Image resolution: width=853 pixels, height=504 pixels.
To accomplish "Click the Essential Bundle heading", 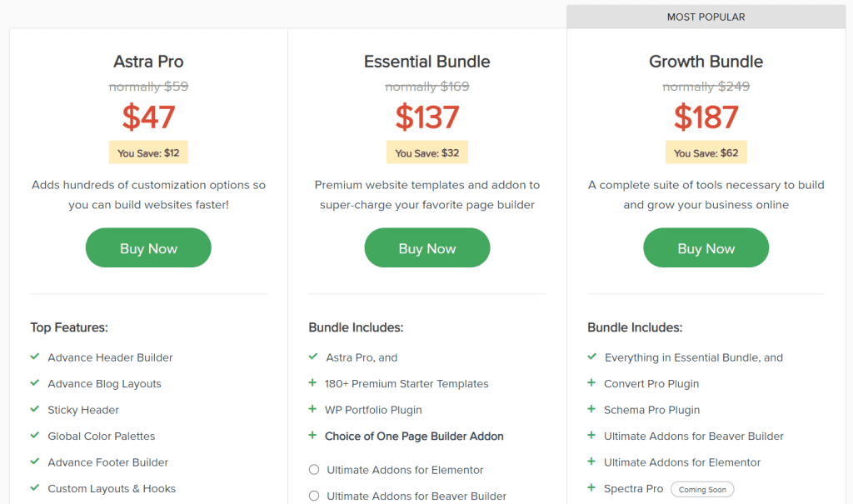I will point(427,62).
